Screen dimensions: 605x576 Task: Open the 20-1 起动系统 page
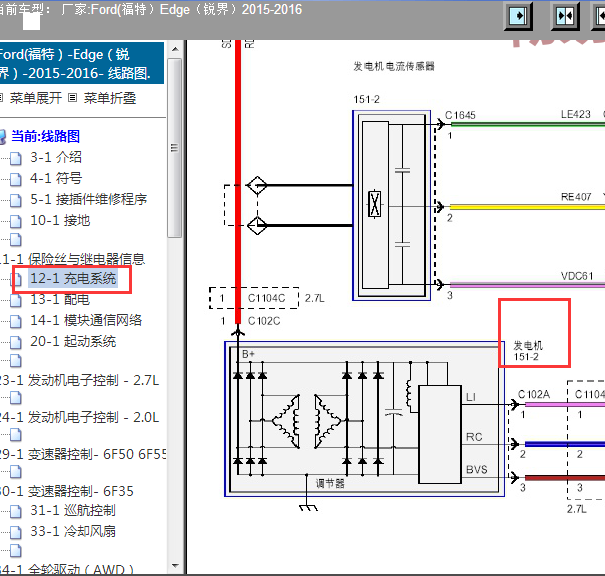pyautogui.click(x=73, y=341)
